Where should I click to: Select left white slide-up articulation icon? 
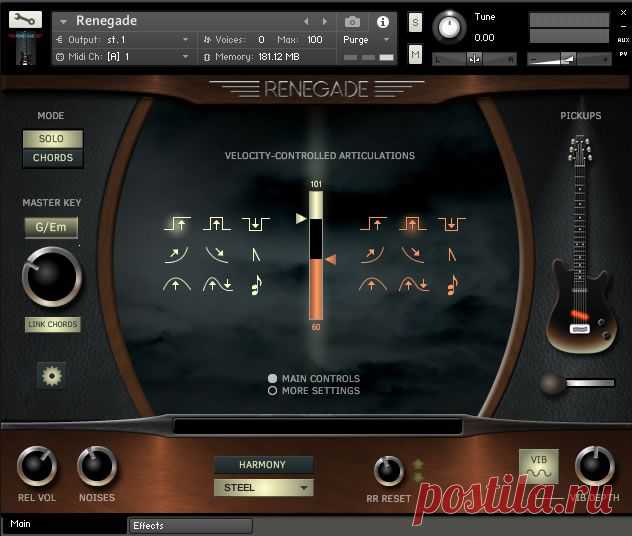tap(176, 254)
